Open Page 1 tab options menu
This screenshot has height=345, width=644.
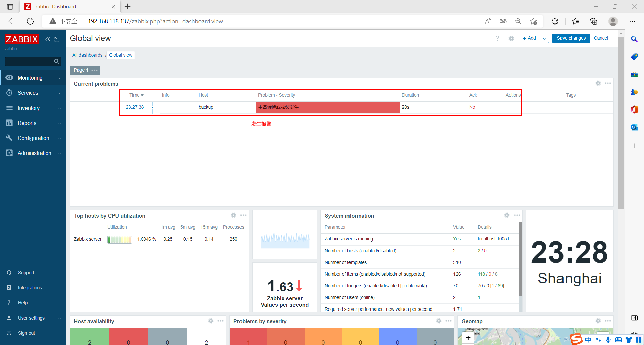(x=95, y=70)
